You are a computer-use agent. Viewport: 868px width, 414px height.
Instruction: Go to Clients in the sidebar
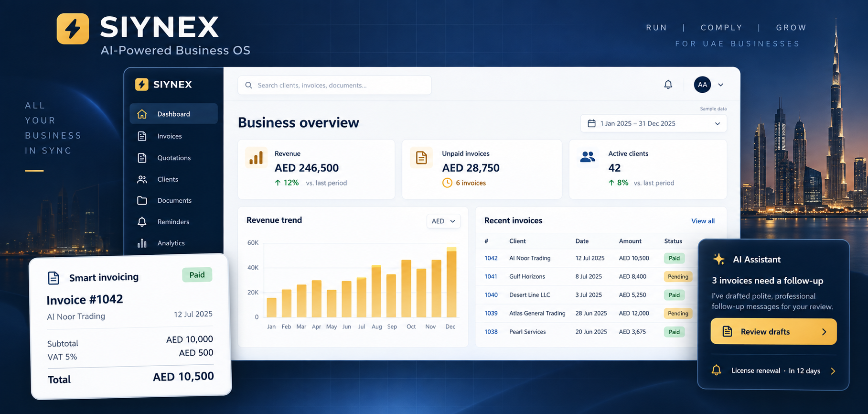[173, 179]
